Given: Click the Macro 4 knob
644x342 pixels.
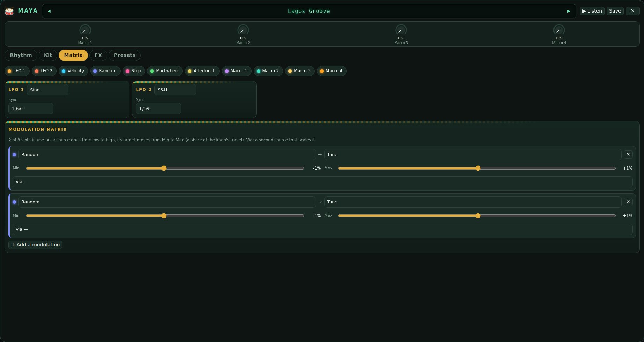Looking at the screenshot, I should (559, 30).
